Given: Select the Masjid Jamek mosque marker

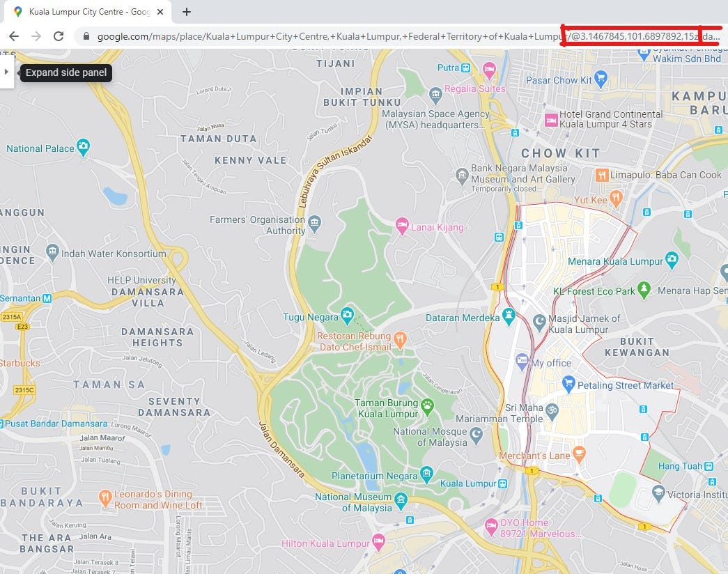Looking at the screenshot, I should (539, 322).
